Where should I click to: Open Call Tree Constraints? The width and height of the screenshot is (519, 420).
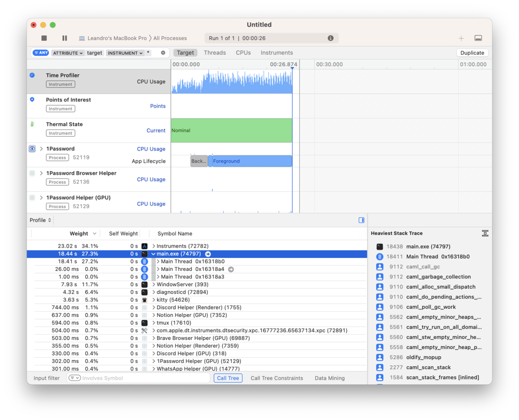coord(277,378)
